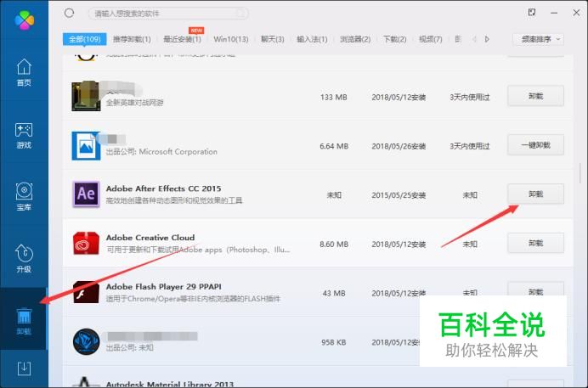The width and height of the screenshot is (588, 388).
Task: Click the Adobe Flash Player icon
Action: click(86, 292)
